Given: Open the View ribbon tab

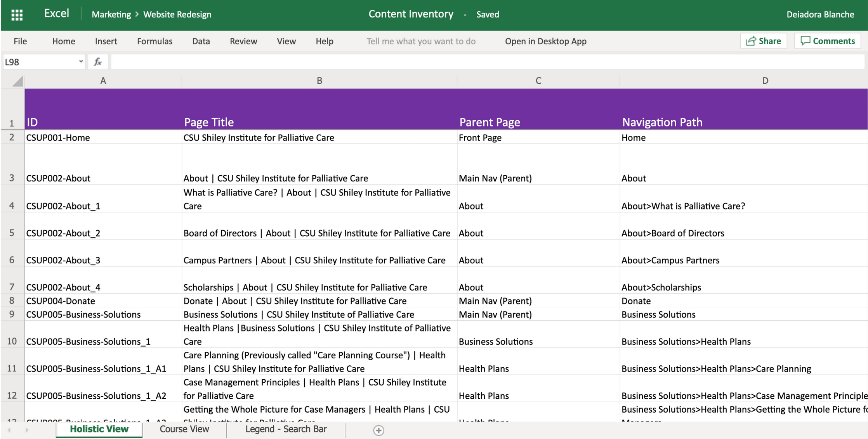Looking at the screenshot, I should [x=286, y=41].
